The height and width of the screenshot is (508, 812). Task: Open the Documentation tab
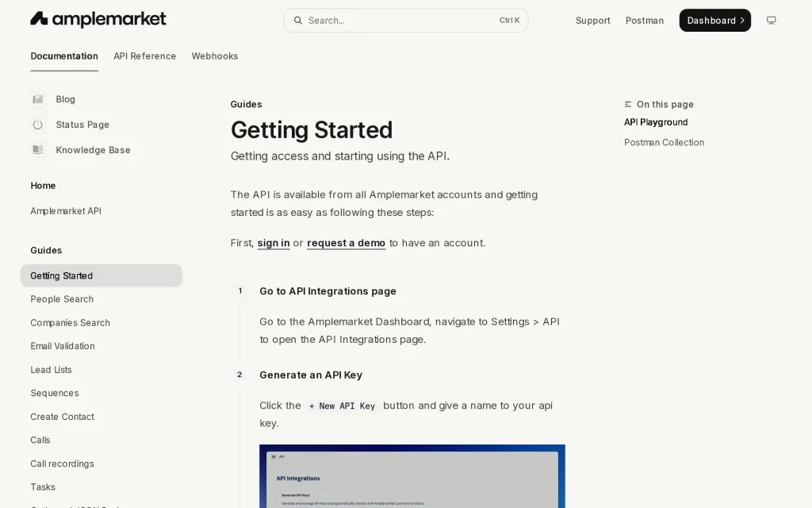64,56
